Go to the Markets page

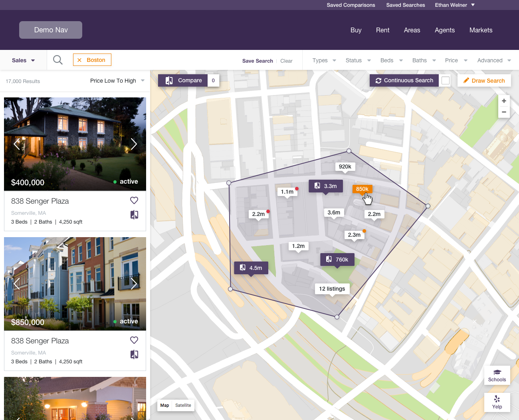click(x=481, y=30)
